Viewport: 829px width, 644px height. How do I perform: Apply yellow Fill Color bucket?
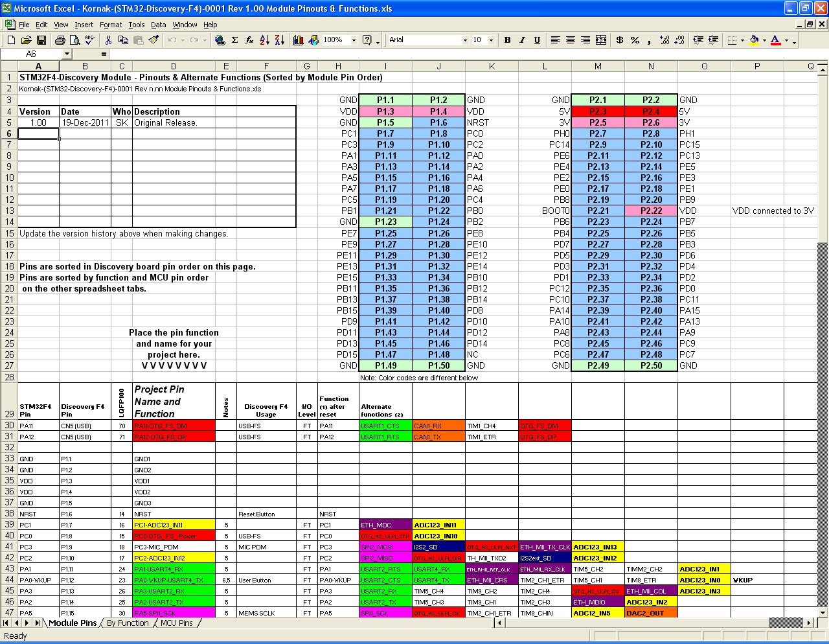pos(754,40)
